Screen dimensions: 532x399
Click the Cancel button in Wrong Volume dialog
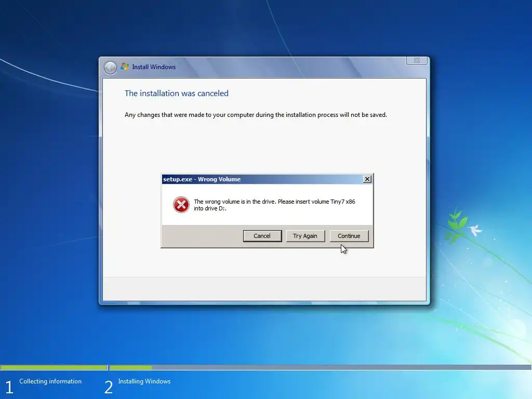click(262, 236)
